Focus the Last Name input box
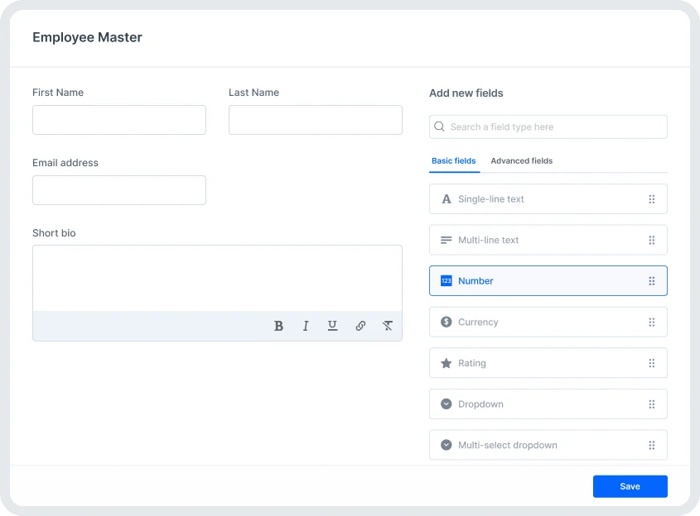700x516 pixels. click(316, 120)
